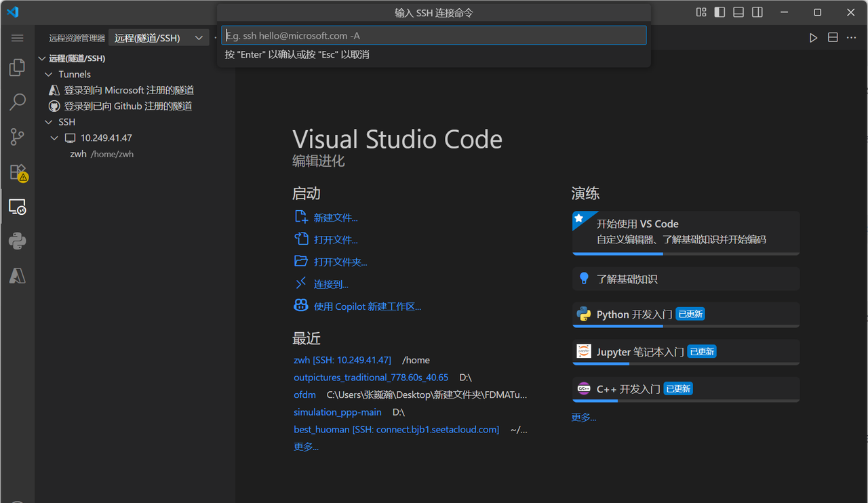The image size is (868, 503).
Task: Open the Search view icon
Action: tap(17, 102)
